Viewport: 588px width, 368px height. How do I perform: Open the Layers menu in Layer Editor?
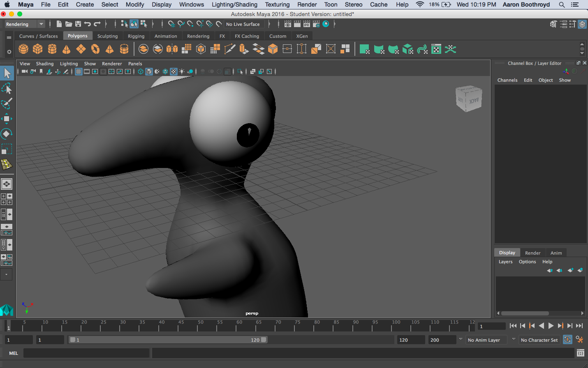point(505,262)
